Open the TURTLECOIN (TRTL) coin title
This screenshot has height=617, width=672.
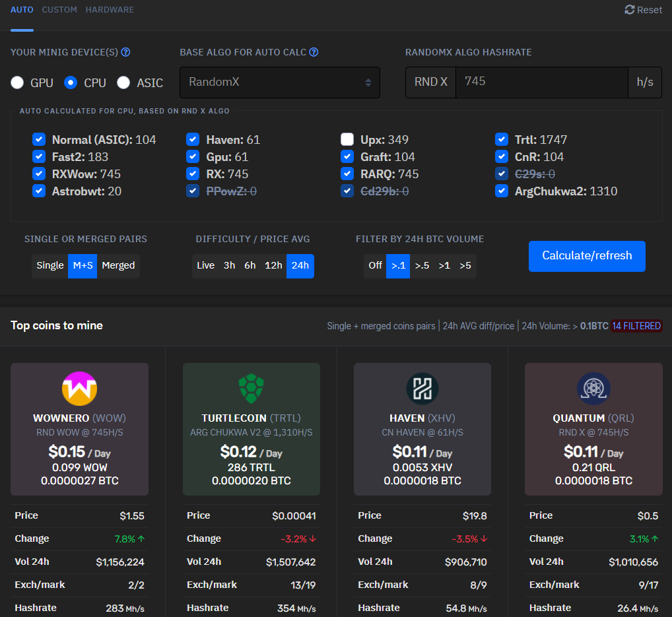[251, 418]
